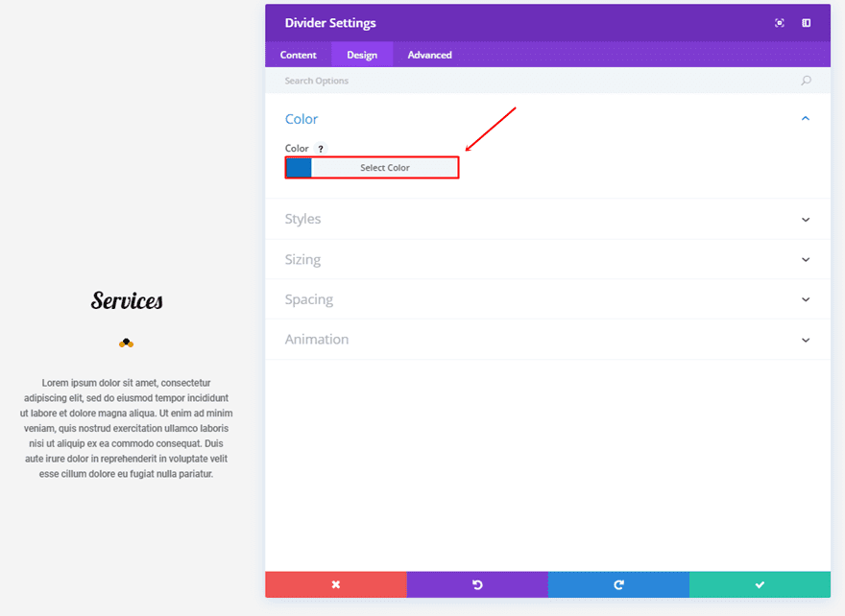The height and width of the screenshot is (616, 845).
Task: Expand the Animation section
Action: pyautogui.click(x=806, y=340)
